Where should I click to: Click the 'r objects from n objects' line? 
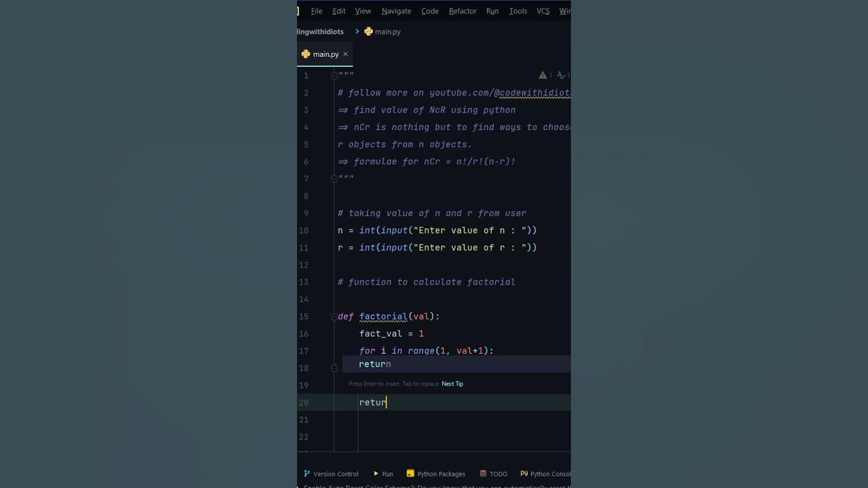point(405,144)
